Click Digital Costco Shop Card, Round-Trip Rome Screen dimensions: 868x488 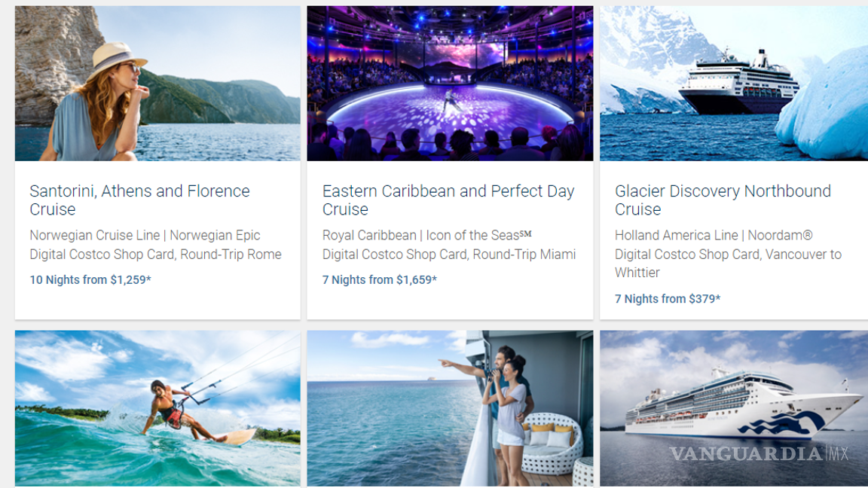[155, 255]
